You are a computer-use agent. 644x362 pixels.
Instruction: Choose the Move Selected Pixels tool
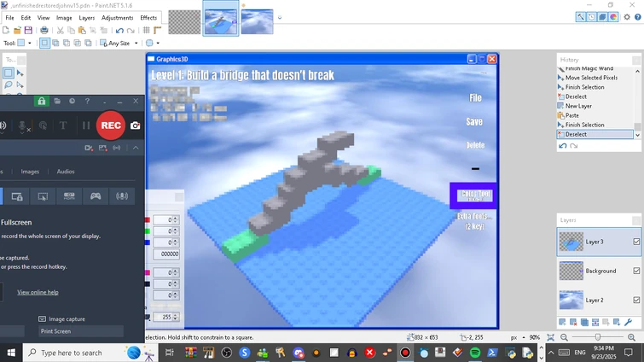pyautogui.click(x=20, y=73)
